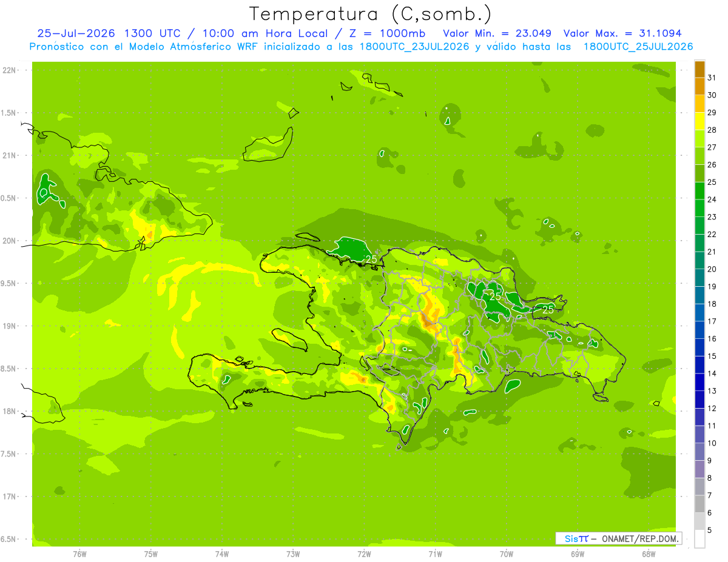Click the title 'Temperatura (C,somb.)'
Viewport: 728px width, 562px height.
pos(370,14)
